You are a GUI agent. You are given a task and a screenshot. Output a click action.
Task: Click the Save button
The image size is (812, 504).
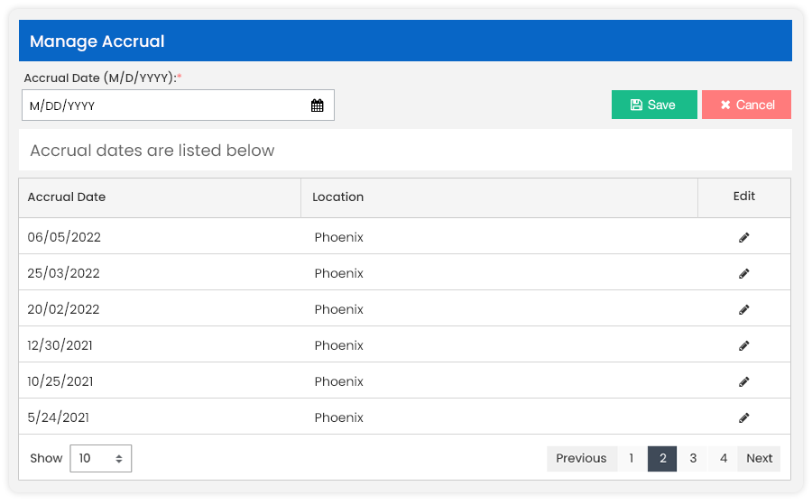coord(654,105)
